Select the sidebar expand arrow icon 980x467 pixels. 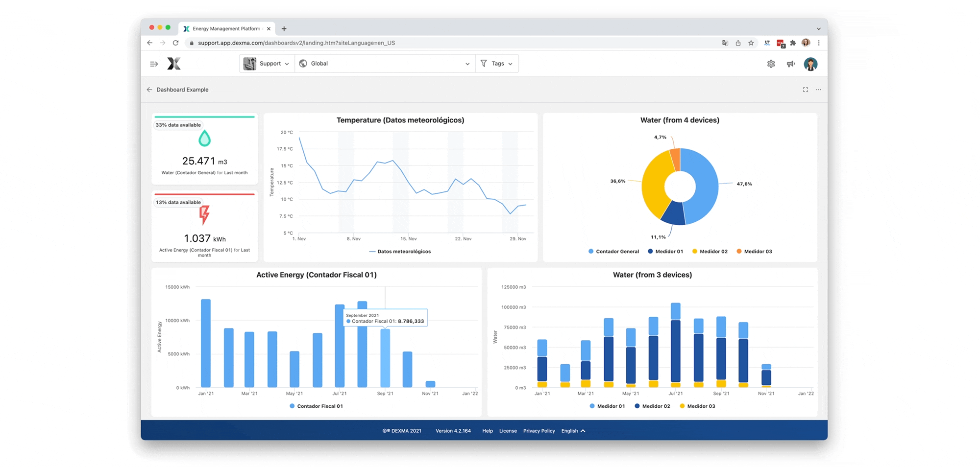tap(153, 64)
